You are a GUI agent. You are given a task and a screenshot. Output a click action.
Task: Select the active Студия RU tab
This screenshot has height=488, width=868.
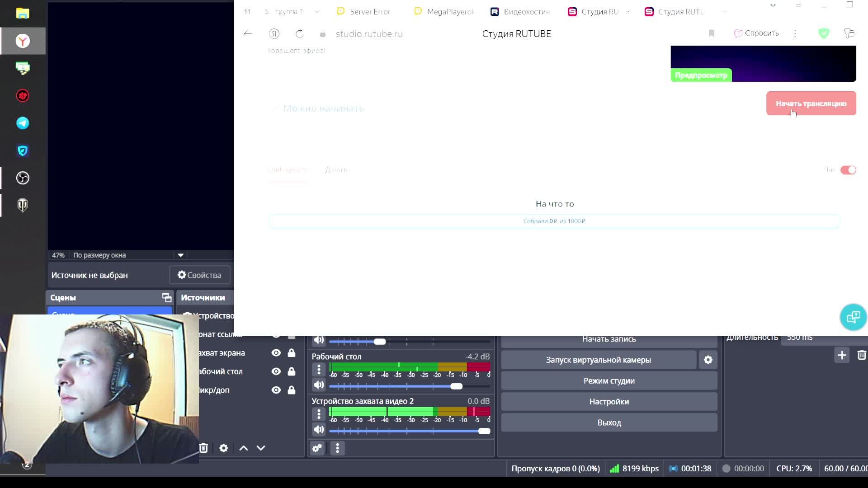pos(594,12)
